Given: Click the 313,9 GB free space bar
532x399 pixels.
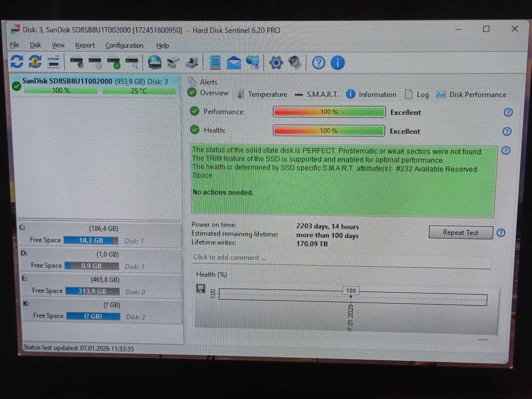Looking at the screenshot, I should coord(92,291).
